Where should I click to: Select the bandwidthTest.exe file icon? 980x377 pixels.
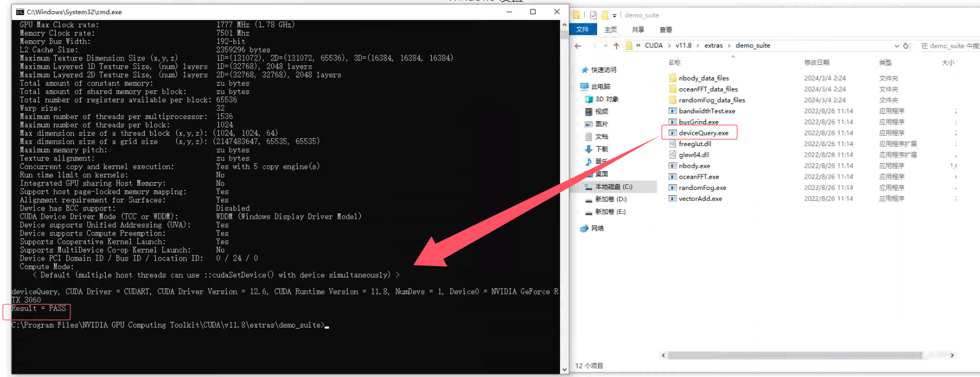click(x=673, y=111)
